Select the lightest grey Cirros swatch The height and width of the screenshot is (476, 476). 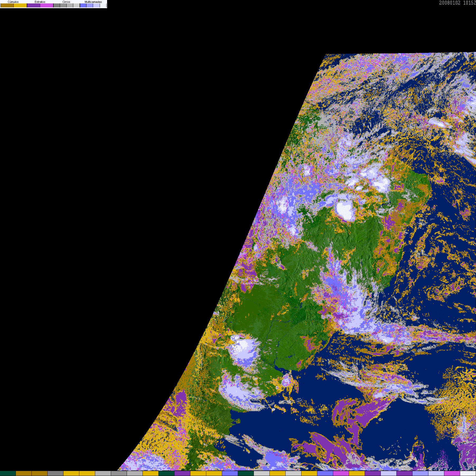(x=76, y=5)
